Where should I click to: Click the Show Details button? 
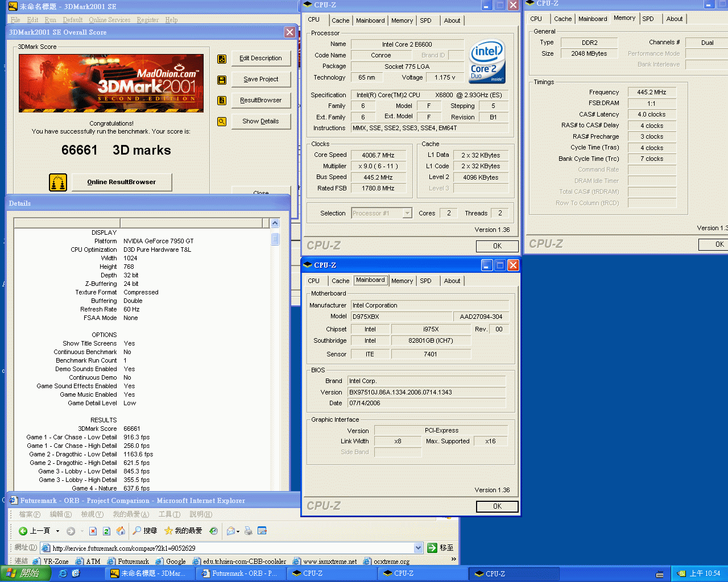pyautogui.click(x=260, y=122)
